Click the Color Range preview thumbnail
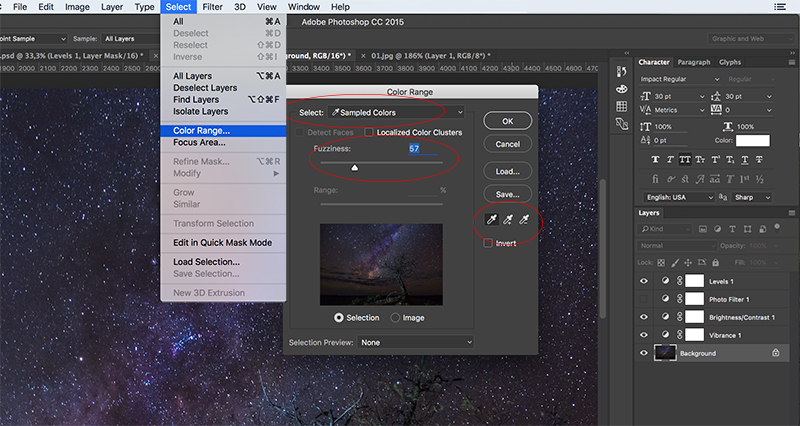 point(381,264)
